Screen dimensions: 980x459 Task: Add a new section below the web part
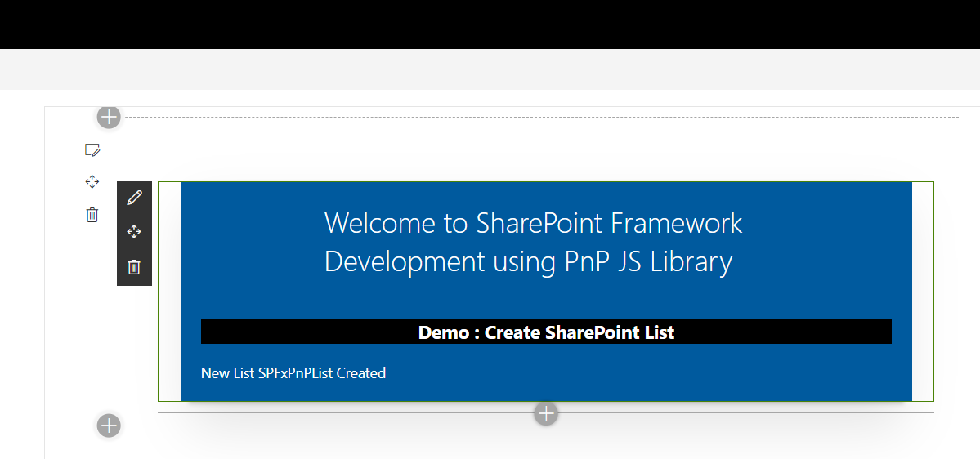tap(109, 426)
